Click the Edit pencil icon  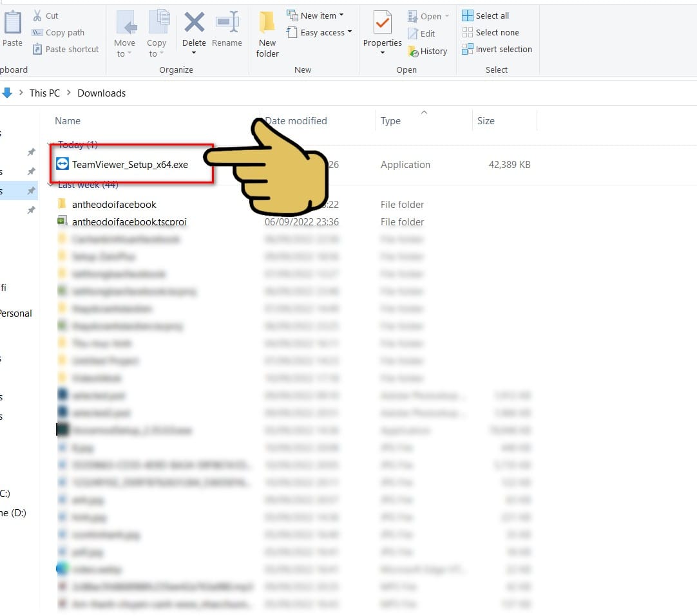pyautogui.click(x=412, y=33)
